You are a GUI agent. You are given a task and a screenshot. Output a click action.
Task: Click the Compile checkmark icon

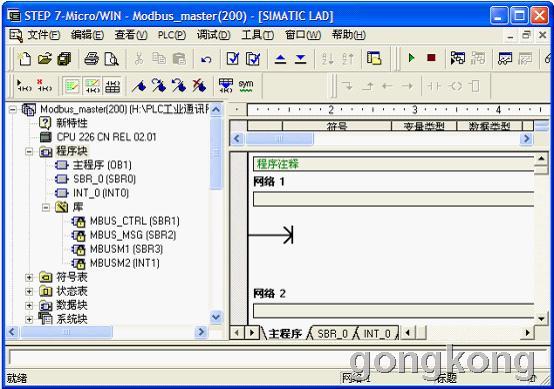pos(232,59)
